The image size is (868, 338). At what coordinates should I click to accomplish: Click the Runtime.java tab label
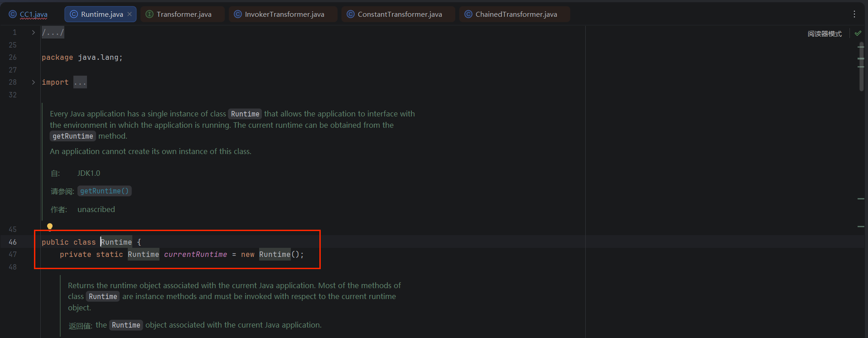pyautogui.click(x=102, y=14)
